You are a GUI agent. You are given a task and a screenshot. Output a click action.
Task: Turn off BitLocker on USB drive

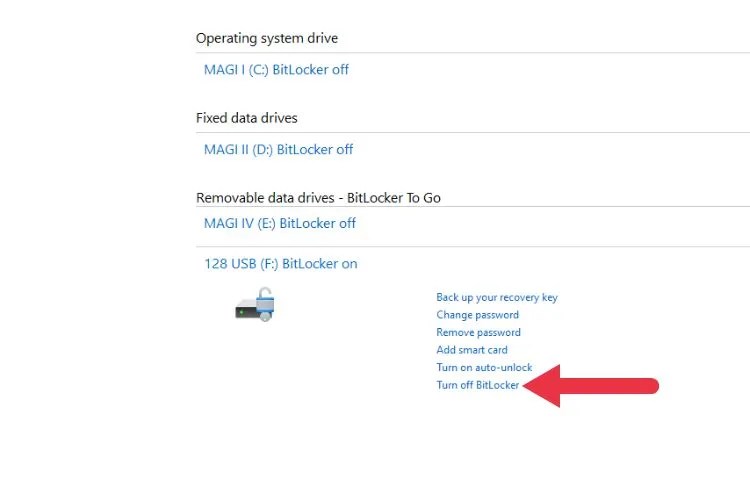click(478, 385)
